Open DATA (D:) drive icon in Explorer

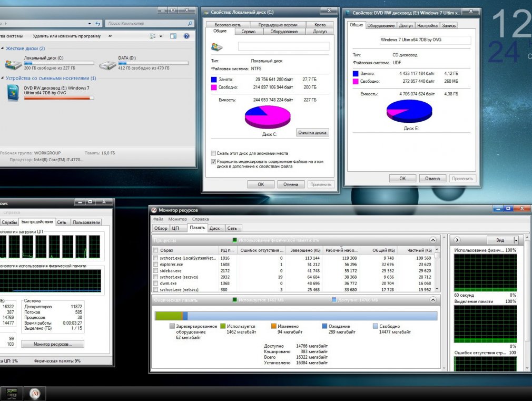point(107,64)
